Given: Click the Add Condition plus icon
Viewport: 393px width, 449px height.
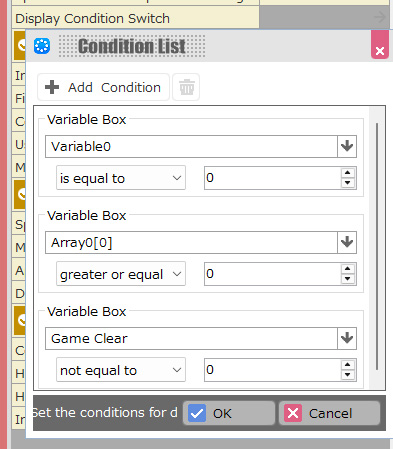Looking at the screenshot, I should tap(52, 87).
